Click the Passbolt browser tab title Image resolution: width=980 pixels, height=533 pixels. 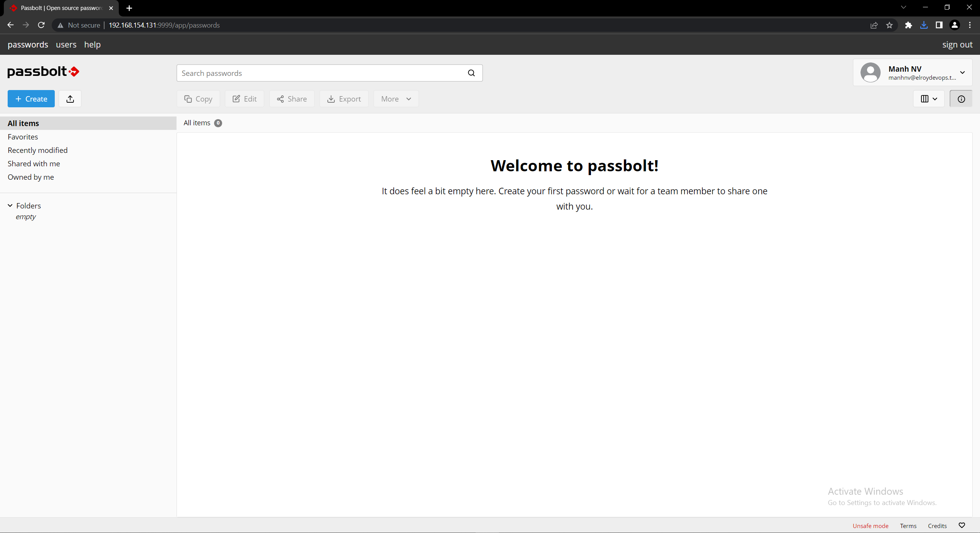[61, 8]
